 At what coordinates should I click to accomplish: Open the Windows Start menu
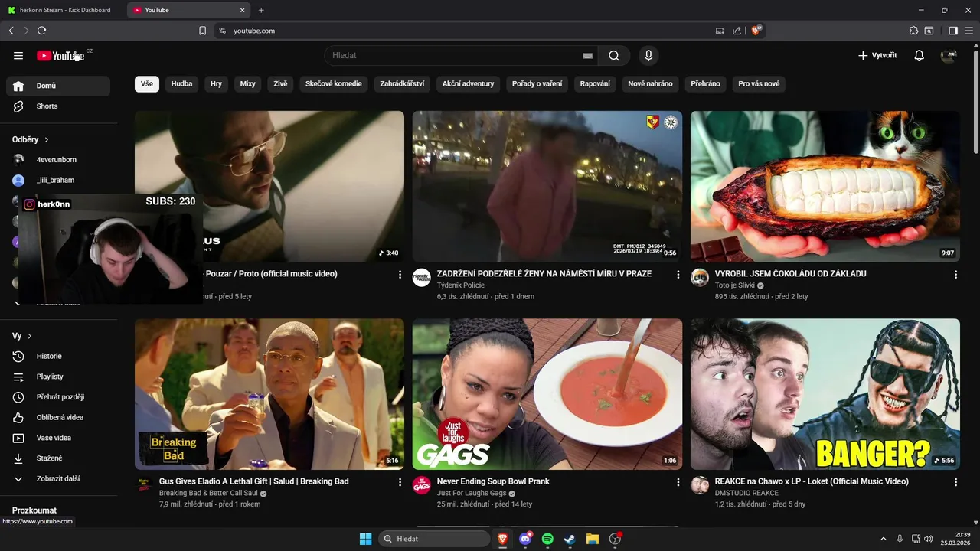pos(365,539)
